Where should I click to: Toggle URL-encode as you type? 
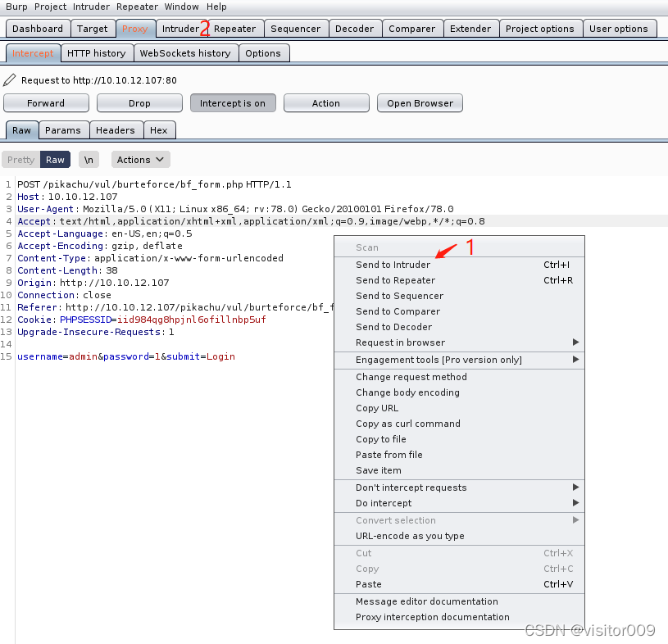click(x=459, y=536)
